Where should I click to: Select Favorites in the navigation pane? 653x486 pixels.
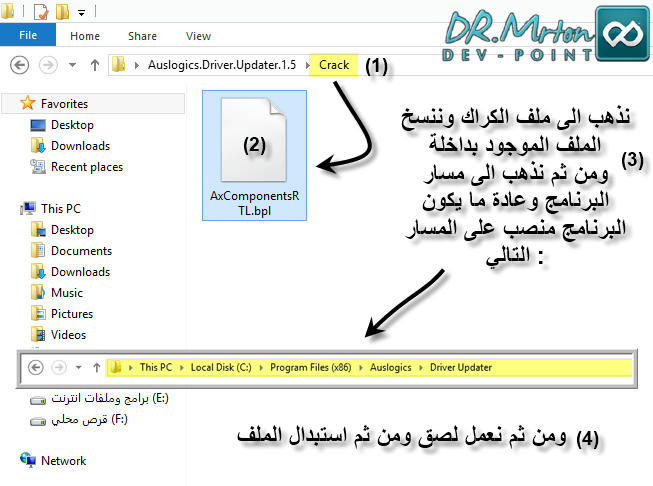65,103
